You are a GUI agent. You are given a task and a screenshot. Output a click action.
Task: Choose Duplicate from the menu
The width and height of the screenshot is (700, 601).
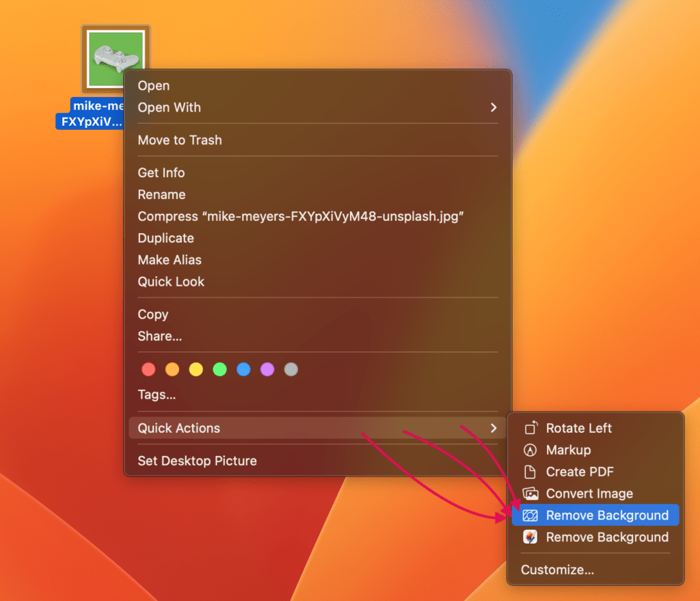point(317,239)
